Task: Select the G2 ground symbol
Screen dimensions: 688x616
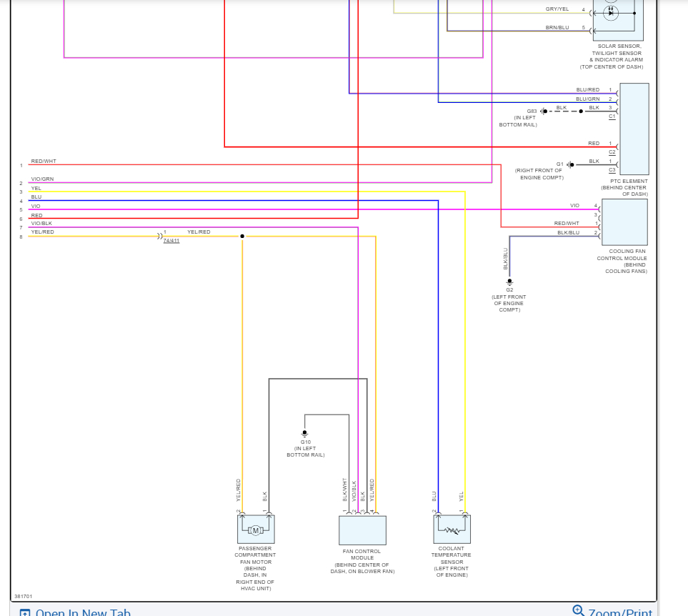Action: pyautogui.click(x=509, y=282)
